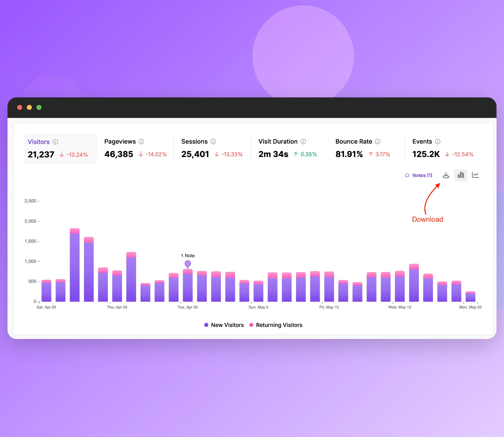
Task: Click the -12.54% events change
Action: tap(459, 155)
